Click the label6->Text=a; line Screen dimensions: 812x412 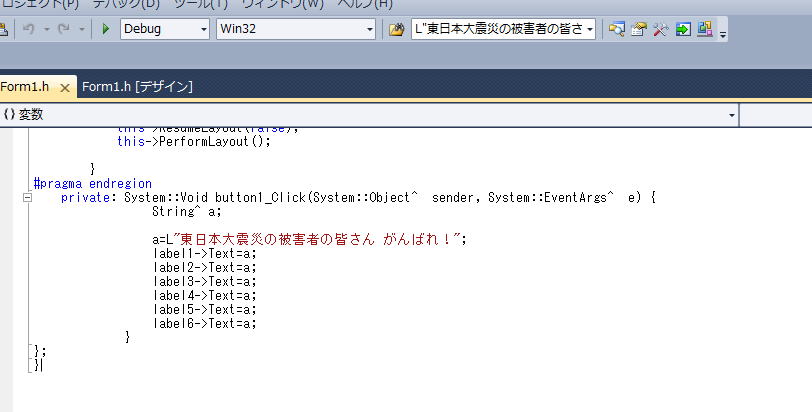tap(205, 323)
